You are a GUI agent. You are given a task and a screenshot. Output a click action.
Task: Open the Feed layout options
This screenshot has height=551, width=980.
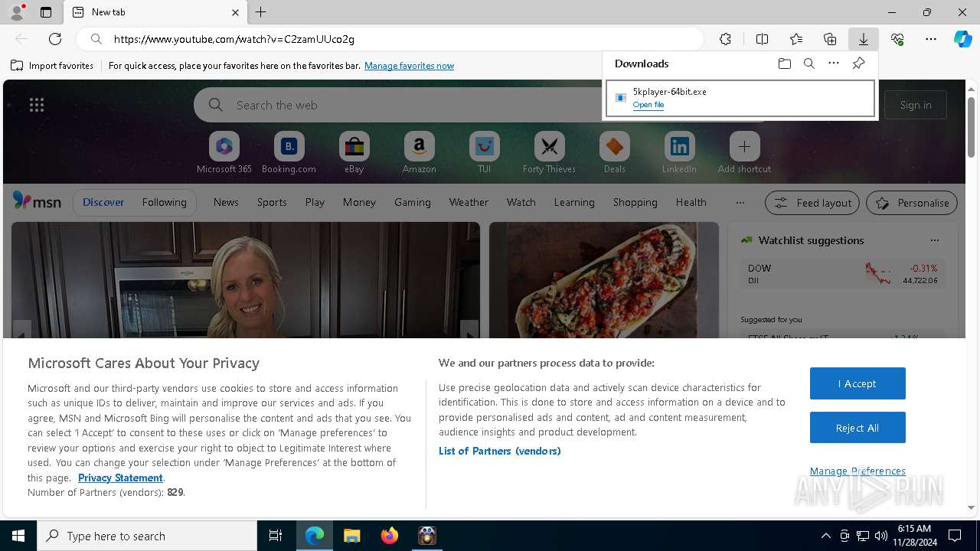pos(812,203)
